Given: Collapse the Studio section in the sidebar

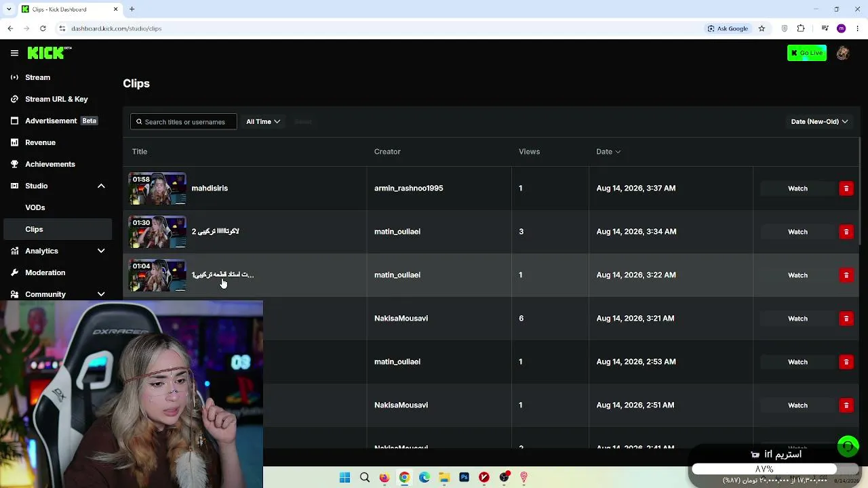Looking at the screenshot, I should coord(101,186).
